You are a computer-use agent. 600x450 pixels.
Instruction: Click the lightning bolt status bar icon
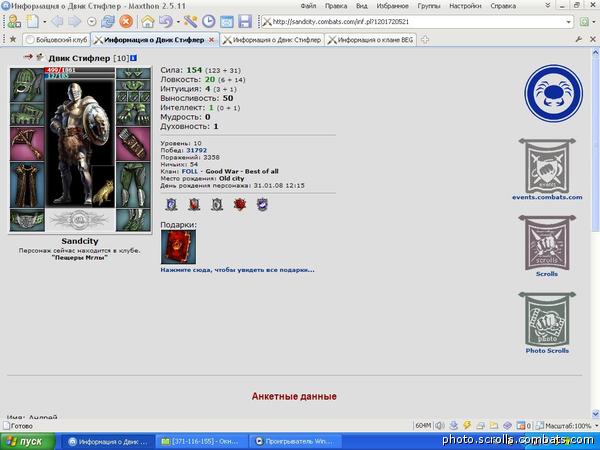467,425
